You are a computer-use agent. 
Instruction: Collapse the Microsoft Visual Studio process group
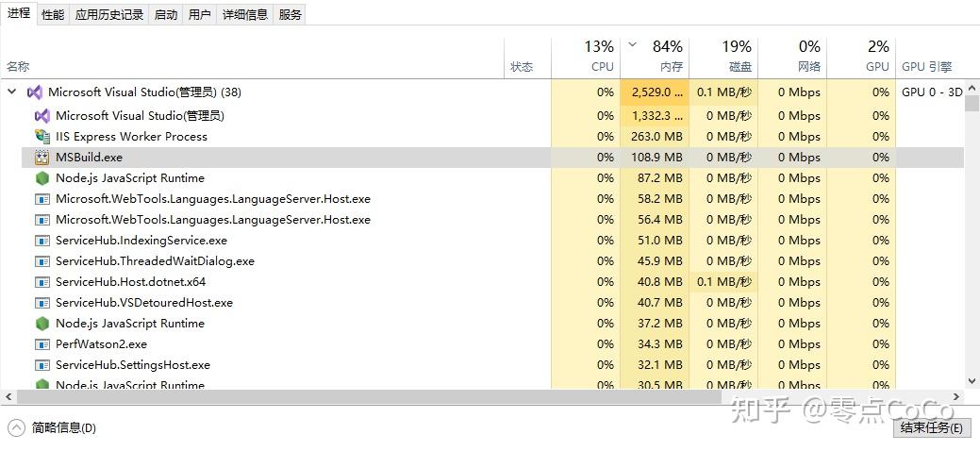pos(12,92)
